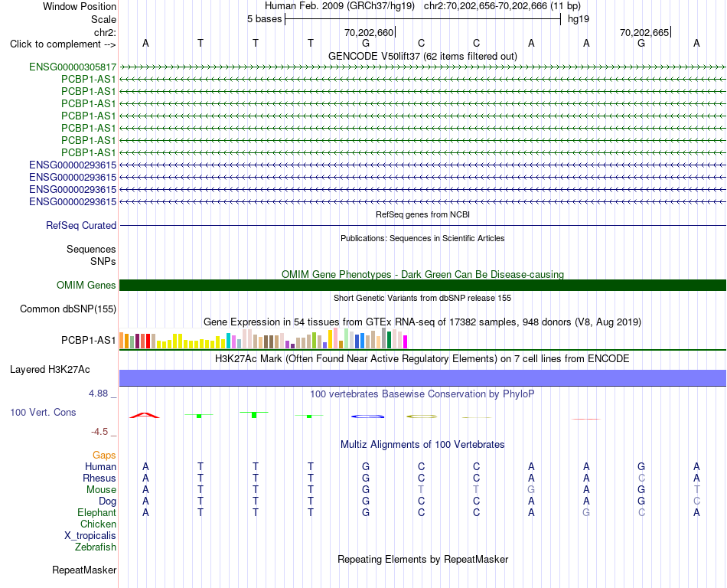This screenshot has height=588, width=727.
Task: Click the Sequences label in Publications track
Action: 91,249
